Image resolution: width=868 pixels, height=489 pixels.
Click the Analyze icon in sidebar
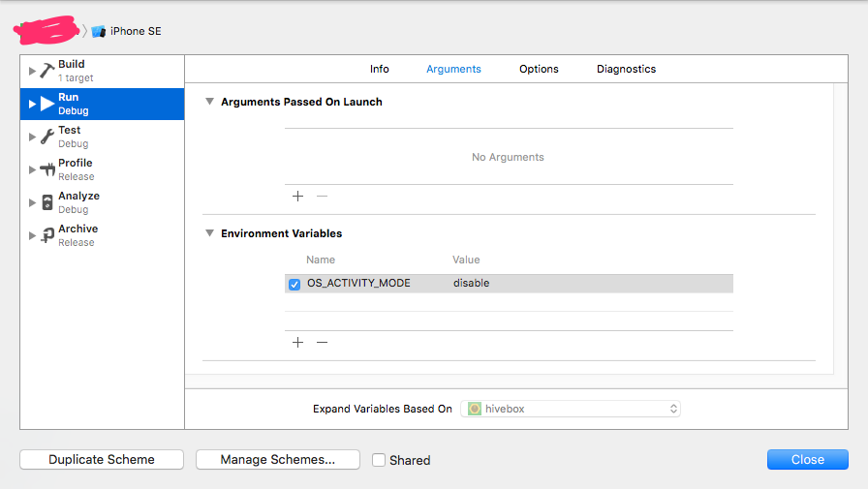(46, 202)
